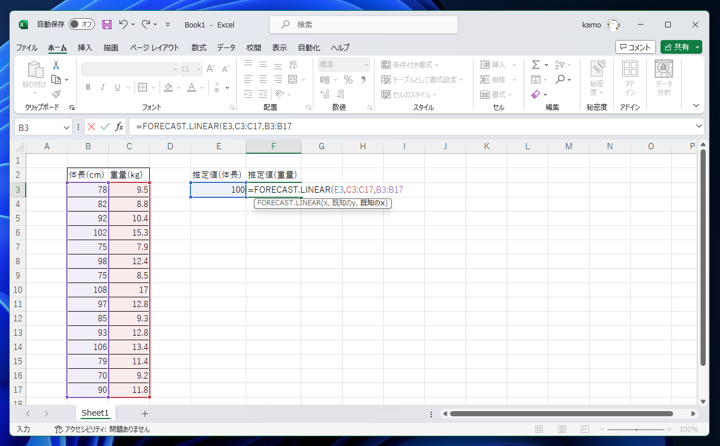720x446 pixels.
Task: Open the データ分析 tool
Action: pyautogui.click(x=664, y=78)
